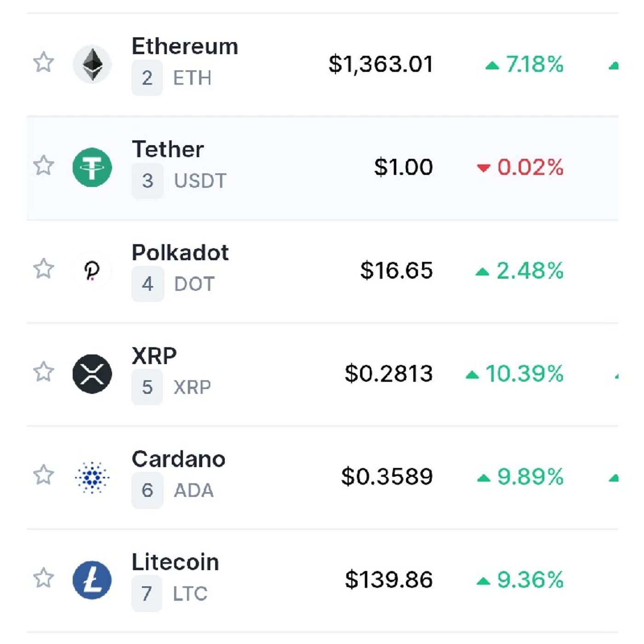Star XRP as a favorite

(44, 371)
